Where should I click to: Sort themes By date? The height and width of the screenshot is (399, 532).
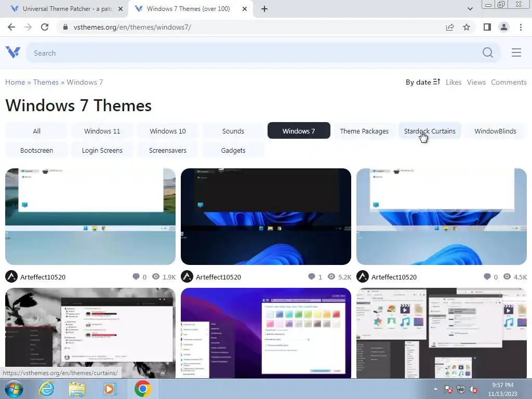[423, 82]
